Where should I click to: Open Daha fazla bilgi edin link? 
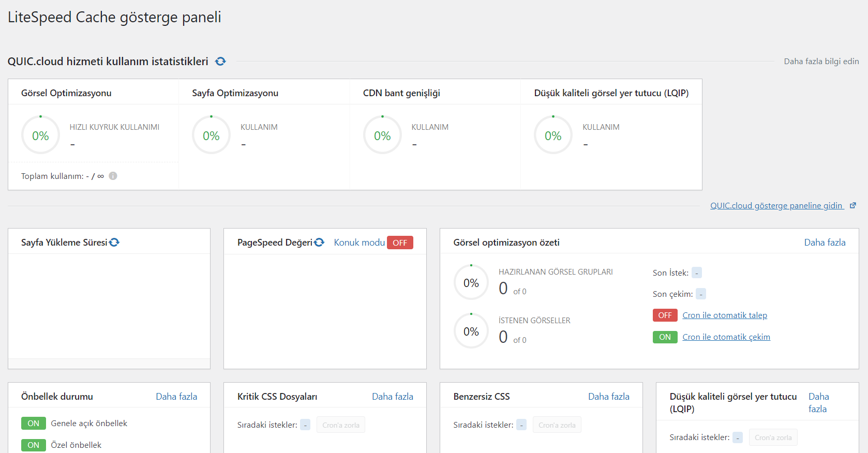click(x=821, y=61)
